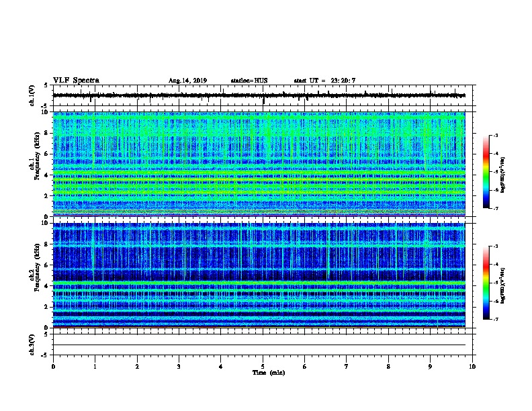The image size is (532, 411).
Task: Click ch.2 frequency axis "8" tick label
Action: [x=47, y=244]
